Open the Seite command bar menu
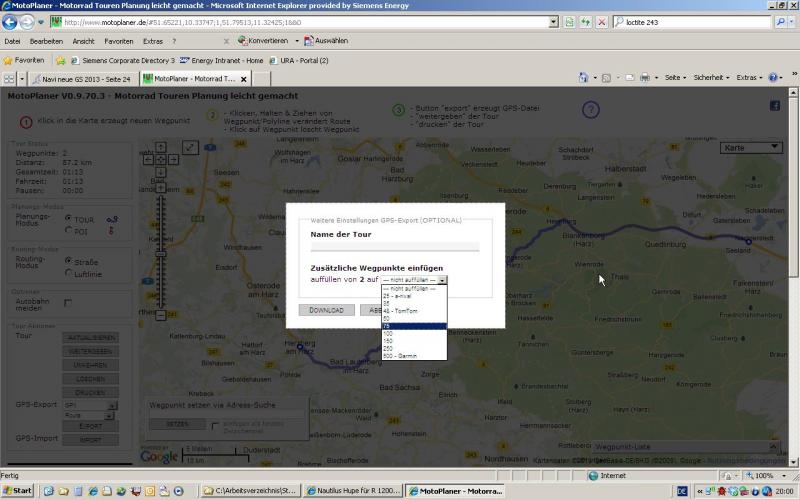 pyautogui.click(x=674, y=78)
